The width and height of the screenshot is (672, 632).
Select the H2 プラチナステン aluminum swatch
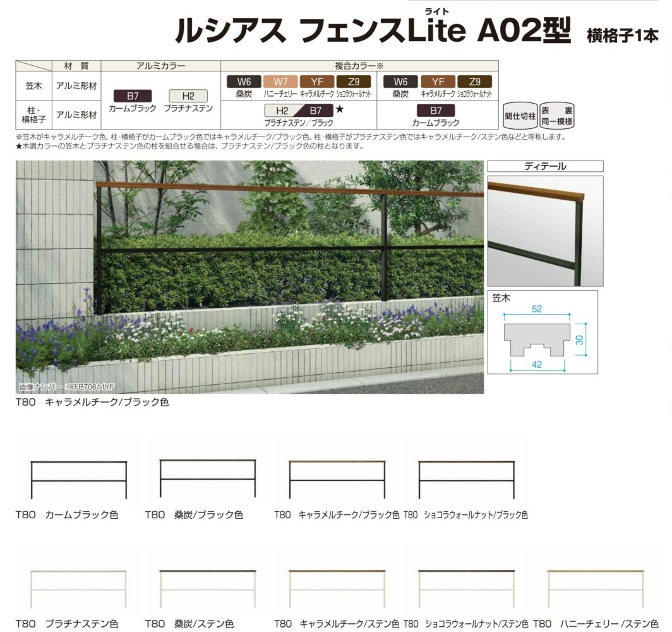pyautogui.click(x=188, y=95)
